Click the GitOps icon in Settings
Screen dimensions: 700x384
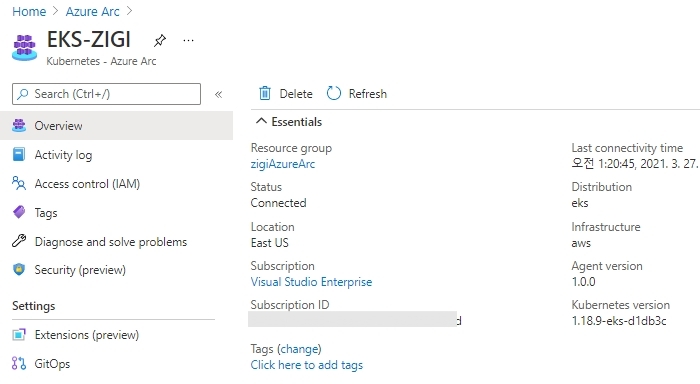pos(19,363)
